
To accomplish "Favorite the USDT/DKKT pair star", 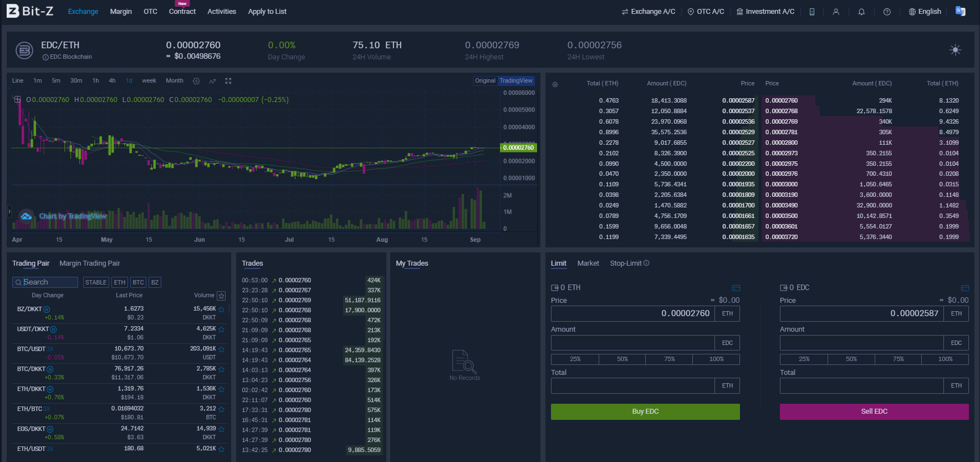I will (222, 329).
